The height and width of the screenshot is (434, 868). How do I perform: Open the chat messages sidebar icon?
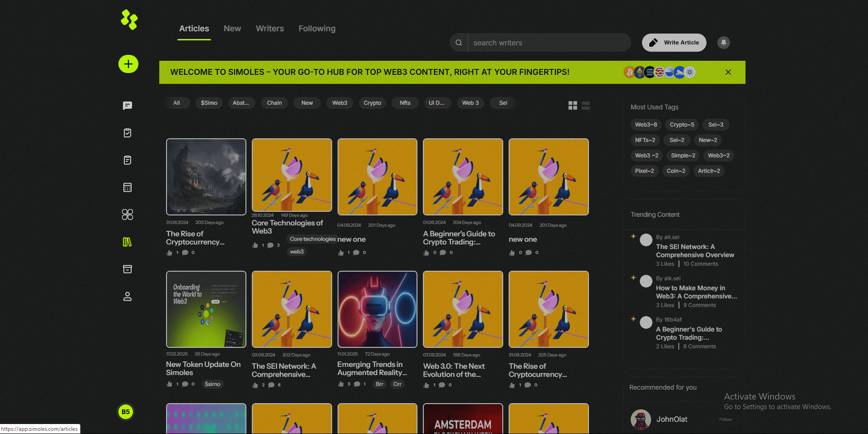tap(128, 106)
